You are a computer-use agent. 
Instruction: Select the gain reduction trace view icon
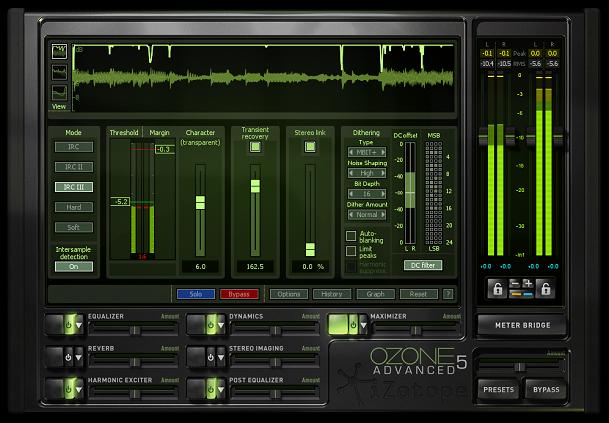[59, 52]
